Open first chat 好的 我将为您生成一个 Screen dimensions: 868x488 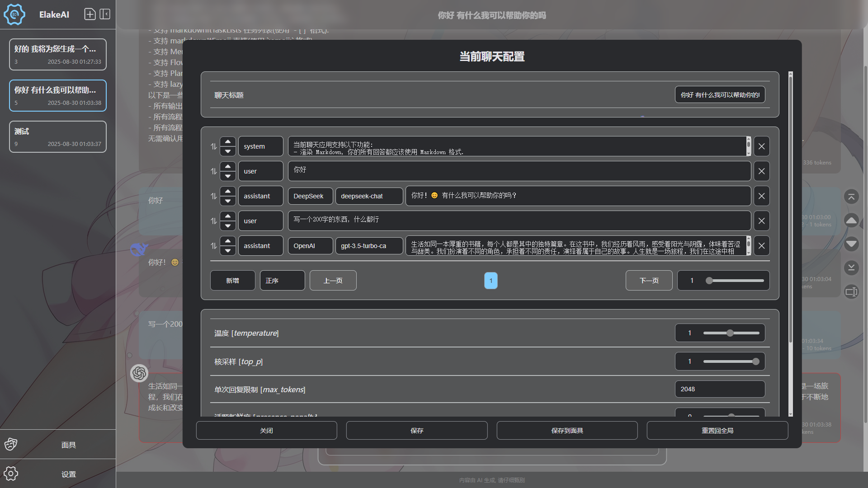pos(58,54)
